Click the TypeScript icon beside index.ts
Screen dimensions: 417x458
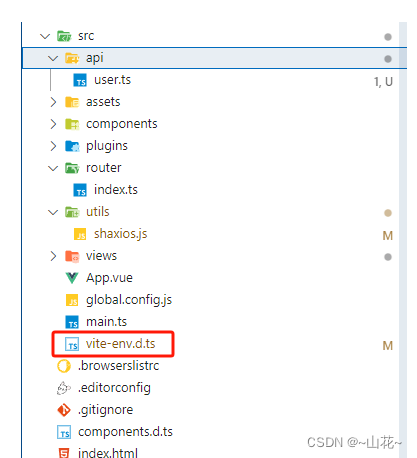tap(80, 190)
